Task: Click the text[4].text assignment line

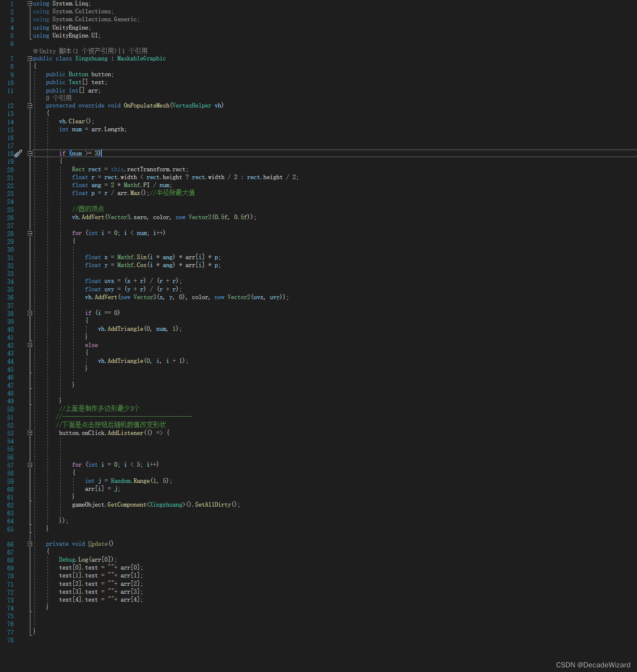Action: point(101,600)
